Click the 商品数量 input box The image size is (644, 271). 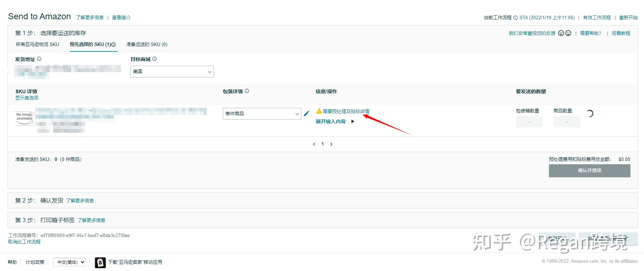pos(567,122)
